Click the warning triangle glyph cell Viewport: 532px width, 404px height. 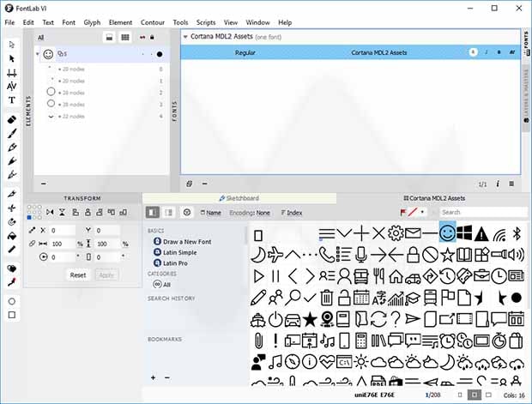[481, 233]
